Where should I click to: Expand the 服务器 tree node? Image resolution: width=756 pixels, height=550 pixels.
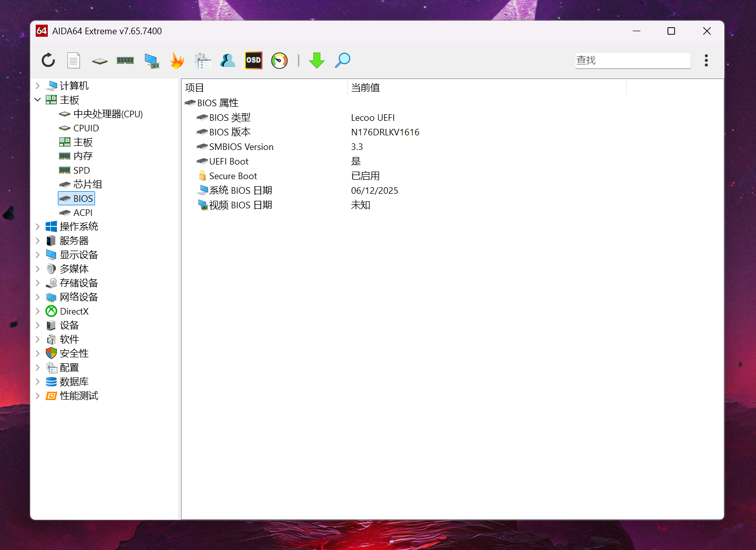(x=38, y=241)
